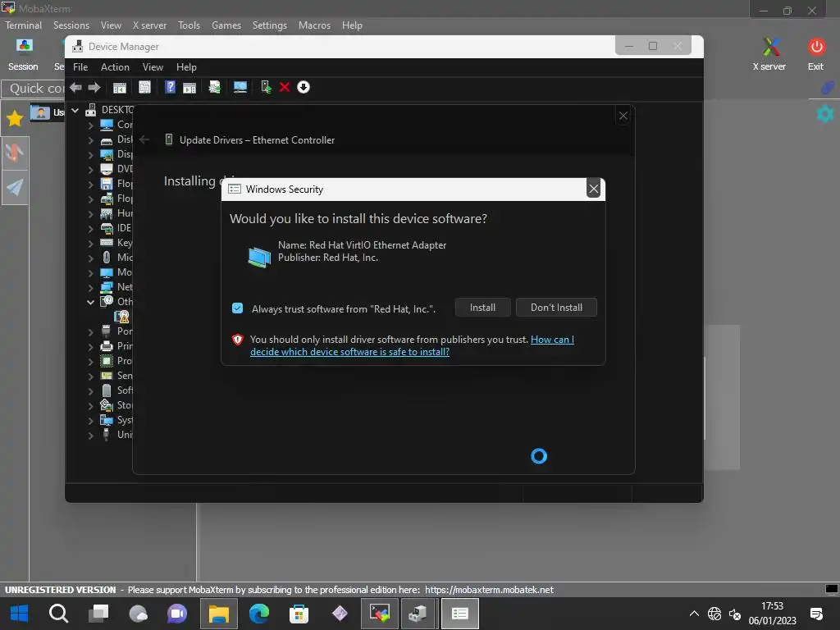The image size is (840, 630).
Task: Show hidden system tray icons chevron
Action: point(694,614)
